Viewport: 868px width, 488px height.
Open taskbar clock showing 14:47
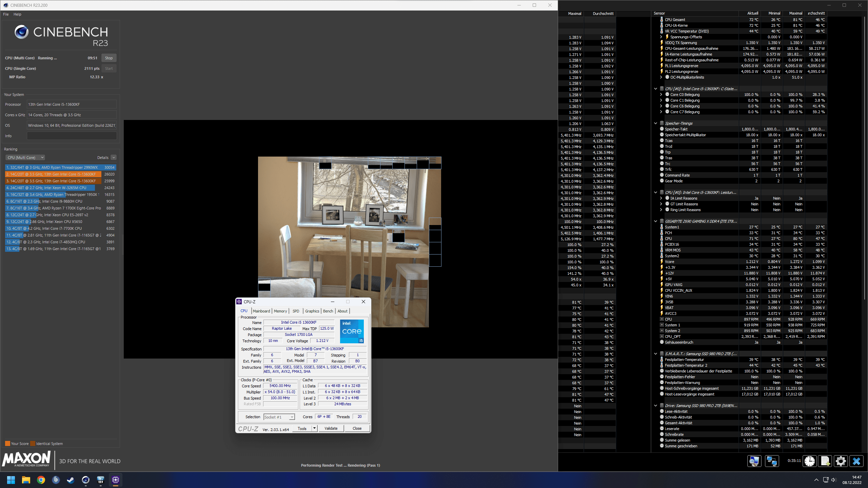point(852,480)
